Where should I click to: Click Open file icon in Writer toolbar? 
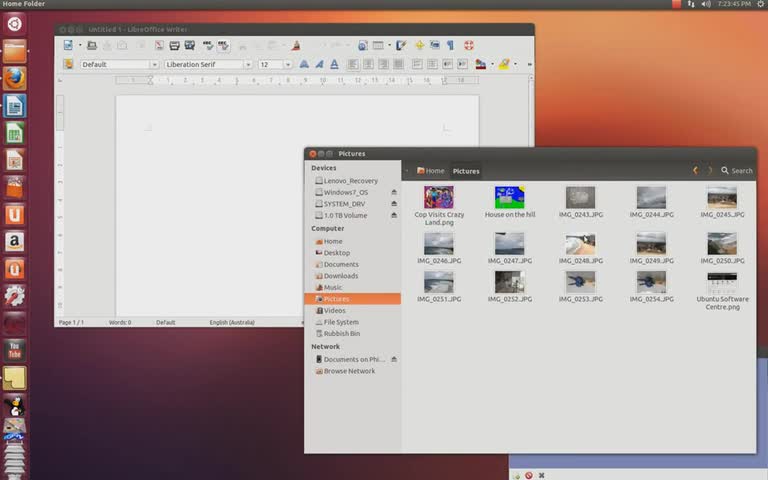(x=92, y=46)
